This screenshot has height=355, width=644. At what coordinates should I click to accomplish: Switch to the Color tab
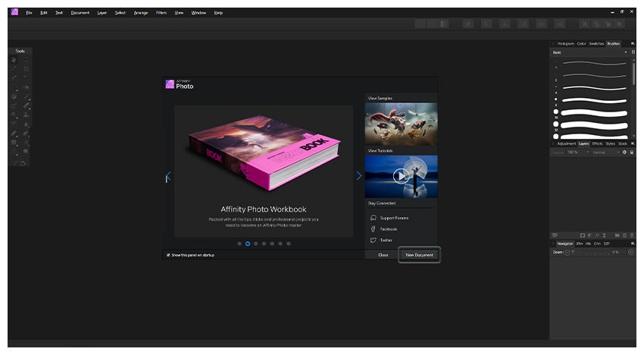pos(581,43)
